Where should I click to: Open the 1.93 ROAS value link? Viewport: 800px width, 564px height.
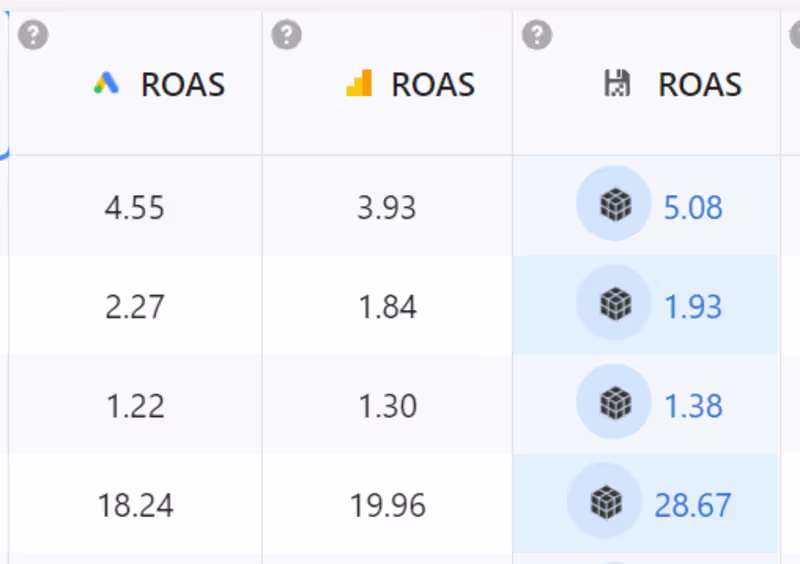(693, 306)
